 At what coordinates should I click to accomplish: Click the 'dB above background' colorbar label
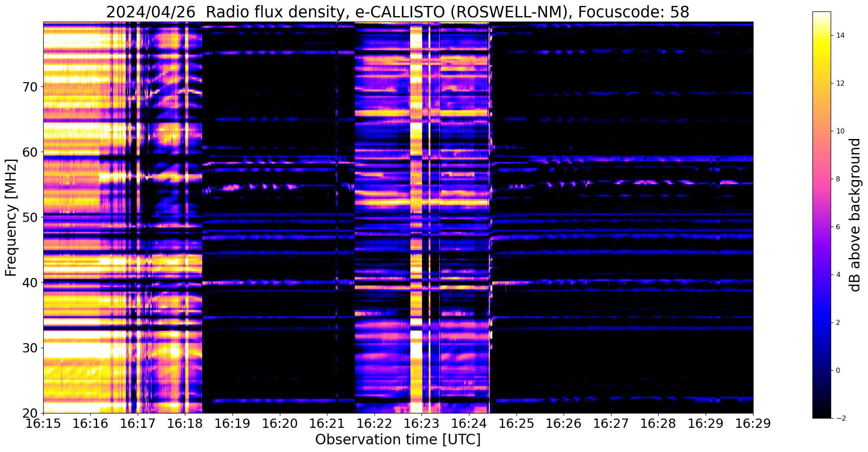coord(855,215)
